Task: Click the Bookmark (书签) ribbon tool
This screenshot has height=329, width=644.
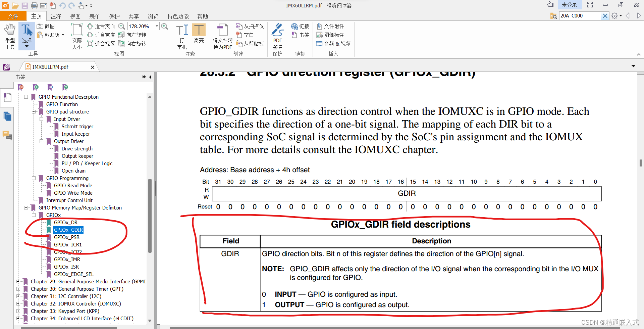Action: [x=300, y=35]
